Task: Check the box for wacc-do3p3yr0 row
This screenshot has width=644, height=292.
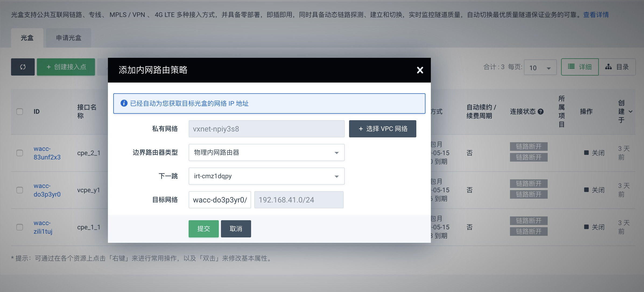Action: (20, 190)
